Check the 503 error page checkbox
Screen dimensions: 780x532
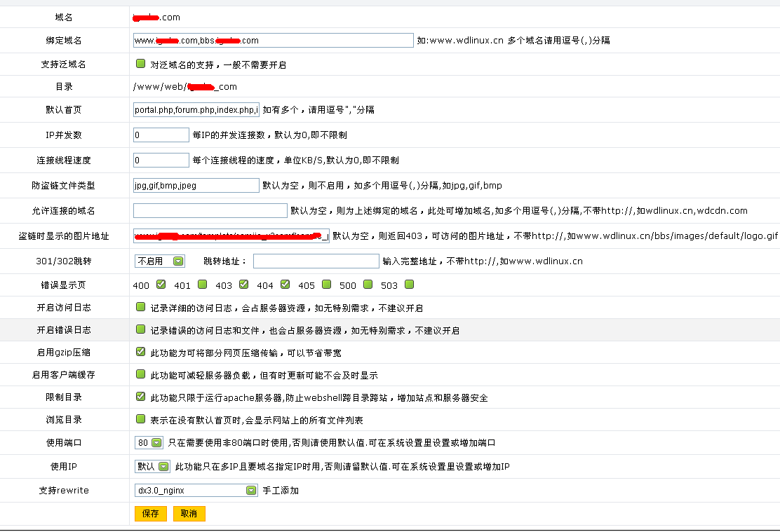click(410, 285)
